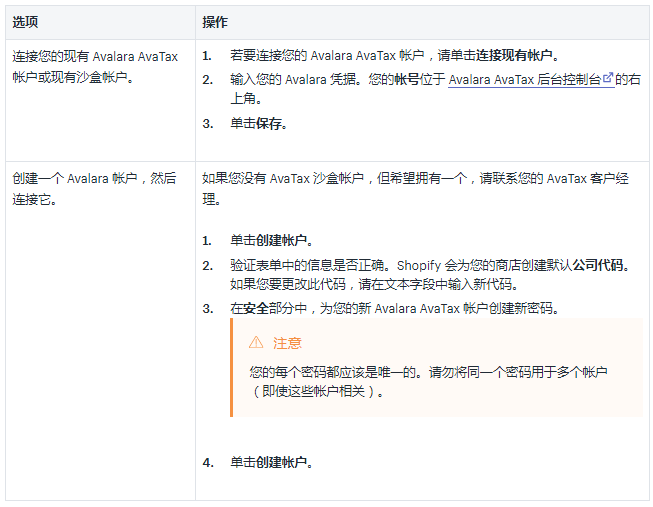653x507 pixels.
Task: Click the bold text 公司代码
Action: 597,265
